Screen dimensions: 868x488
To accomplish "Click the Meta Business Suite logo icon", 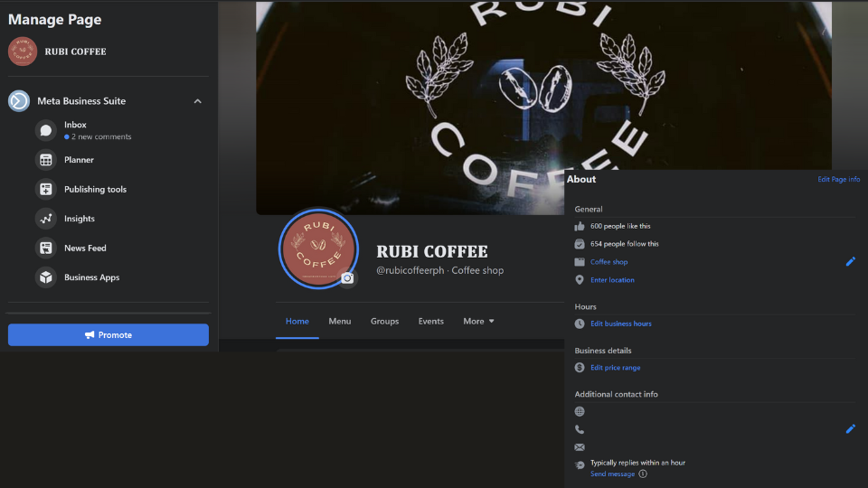I will 19,101.
